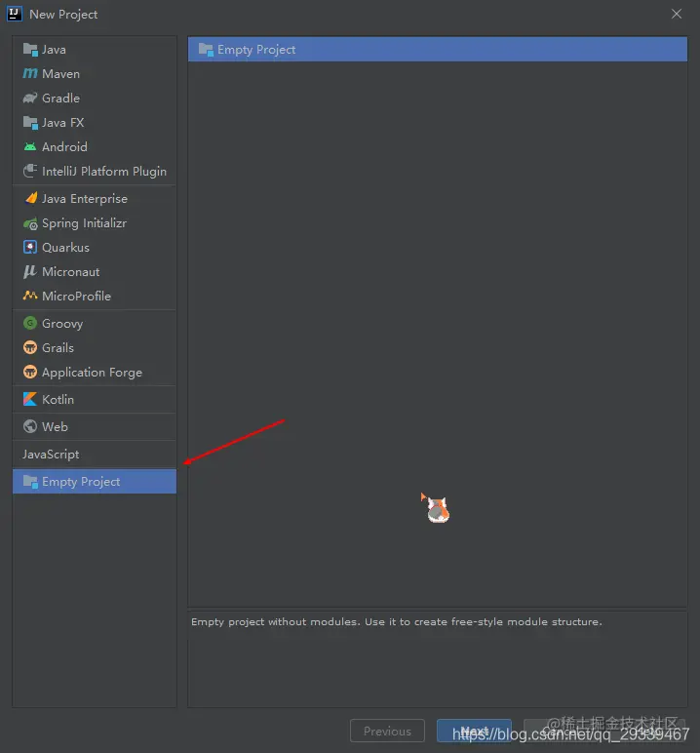Select the IntelliJ Platform Plugin icon
The height and width of the screenshot is (753, 700).
pyautogui.click(x=30, y=171)
